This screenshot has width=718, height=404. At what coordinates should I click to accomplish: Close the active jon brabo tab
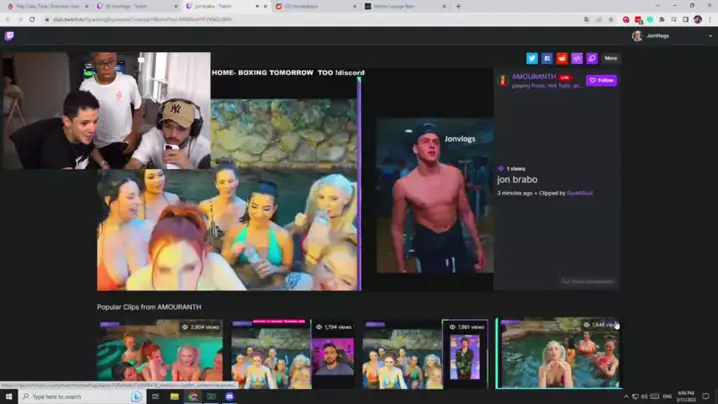pyautogui.click(x=266, y=6)
